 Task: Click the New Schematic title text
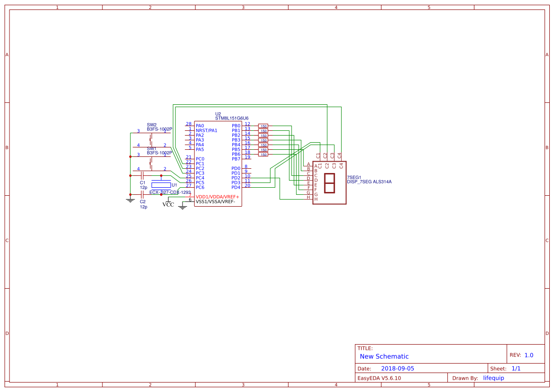(384, 356)
